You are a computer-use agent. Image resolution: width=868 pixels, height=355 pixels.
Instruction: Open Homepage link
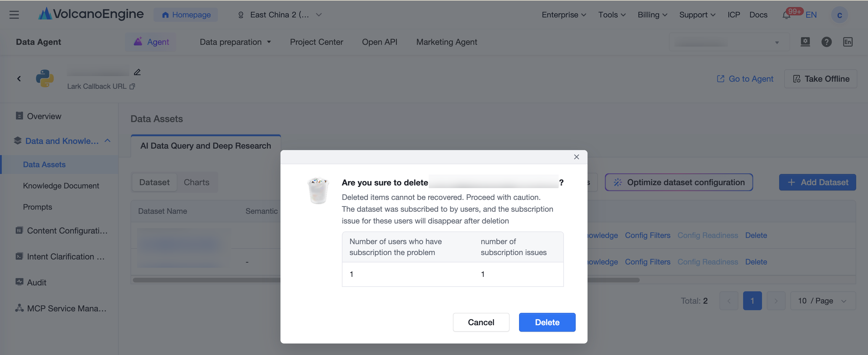[x=186, y=15]
